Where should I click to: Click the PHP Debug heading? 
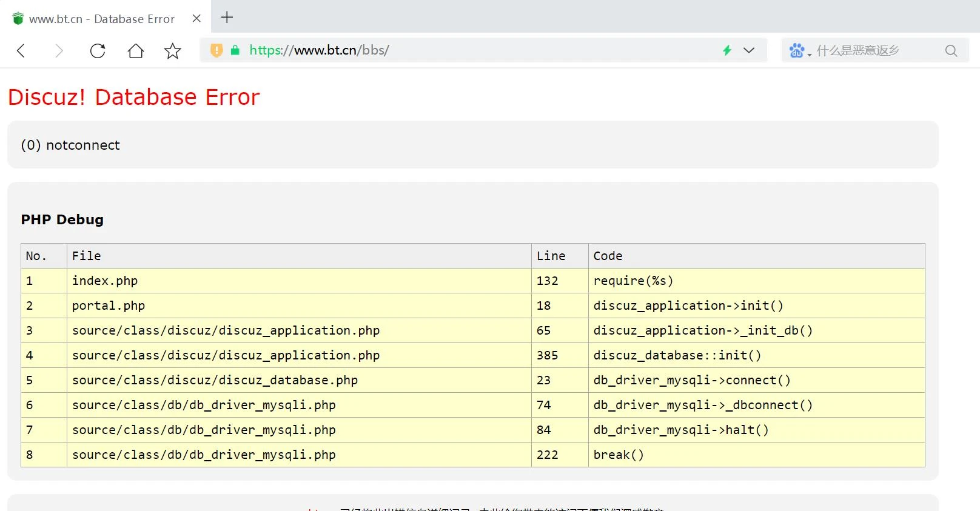click(62, 219)
